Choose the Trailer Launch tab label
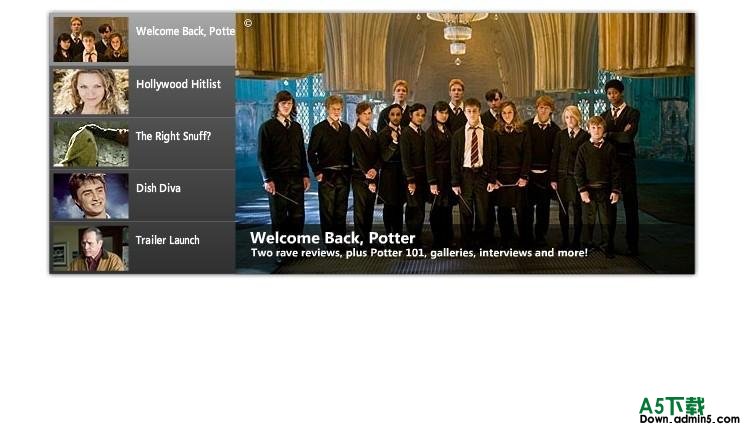The image size is (751, 429). (168, 240)
